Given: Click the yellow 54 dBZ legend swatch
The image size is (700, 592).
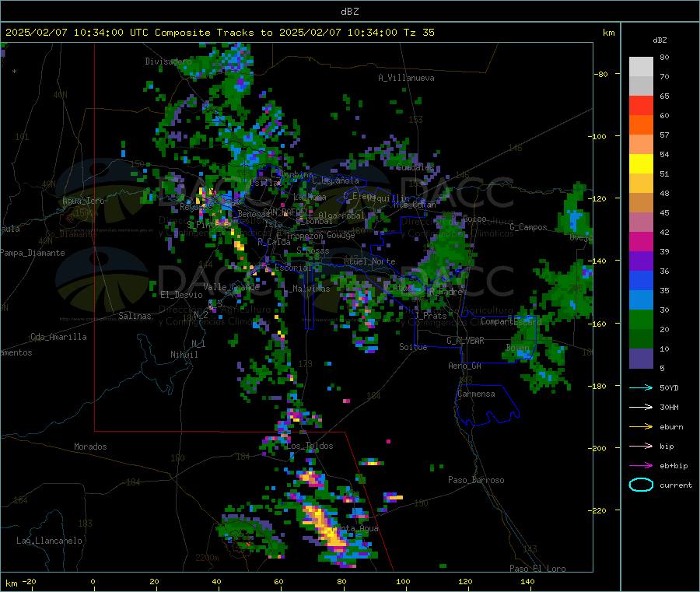Looking at the screenshot, I should pyautogui.click(x=641, y=164).
